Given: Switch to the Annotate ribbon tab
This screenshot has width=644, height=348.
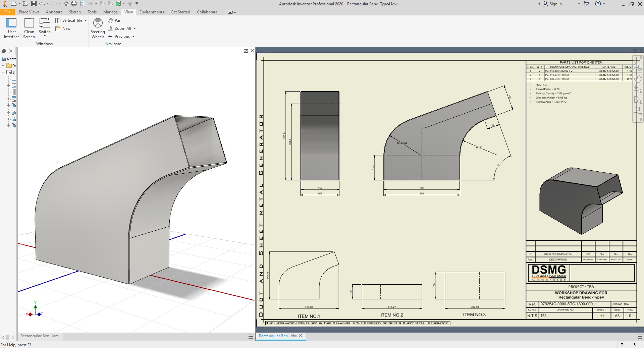Looking at the screenshot, I should [x=54, y=12].
